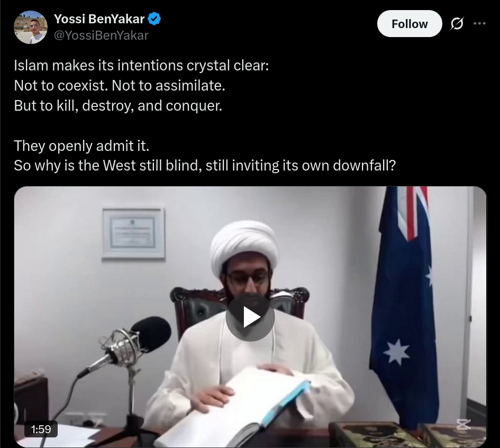Click the "Not to coexist" text line
The width and height of the screenshot is (500, 448).
[x=120, y=85]
